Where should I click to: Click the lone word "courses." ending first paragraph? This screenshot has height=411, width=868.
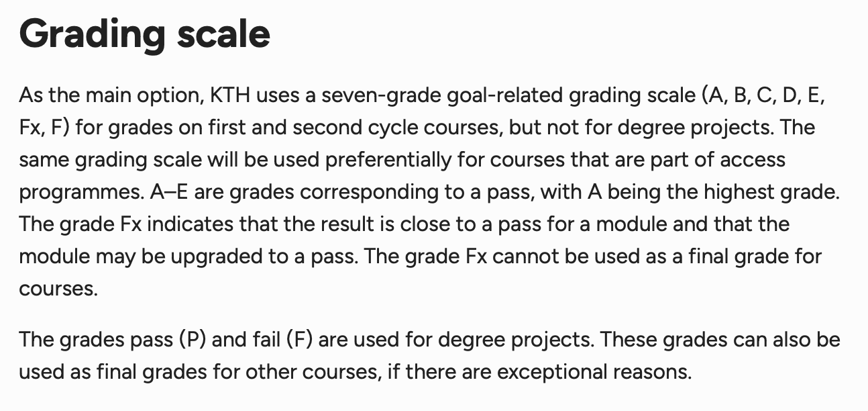click(x=59, y=288)
